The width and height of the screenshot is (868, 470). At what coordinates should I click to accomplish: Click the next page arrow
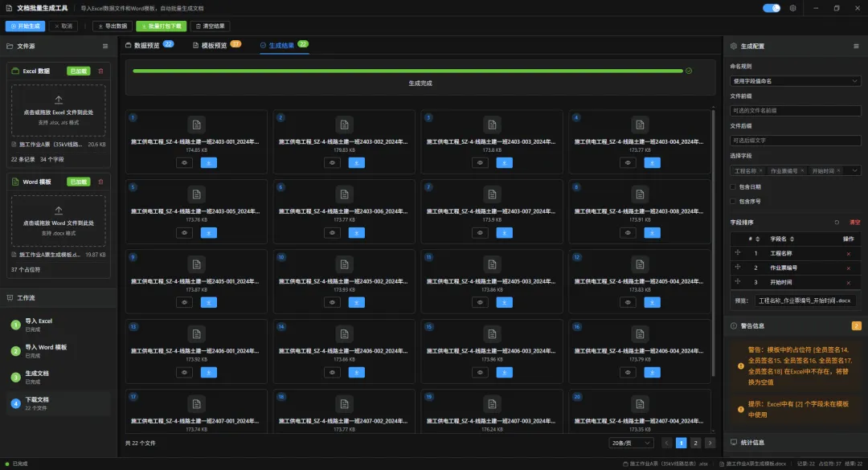[x=710, y=443]
